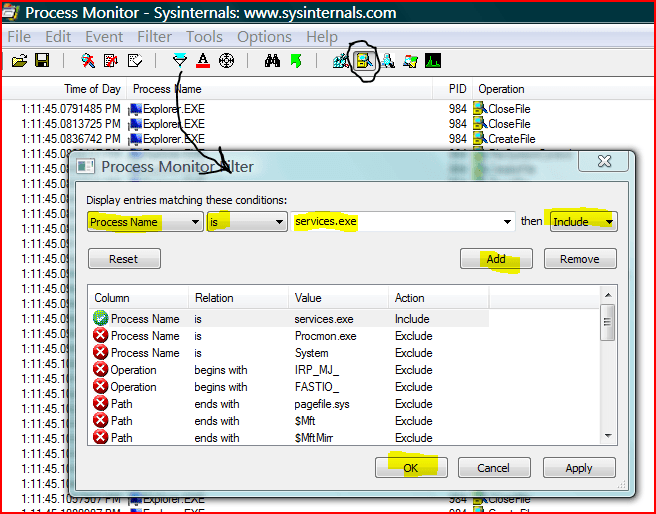Click the Autoscroll toolbar icon

(x=111, y=61)
